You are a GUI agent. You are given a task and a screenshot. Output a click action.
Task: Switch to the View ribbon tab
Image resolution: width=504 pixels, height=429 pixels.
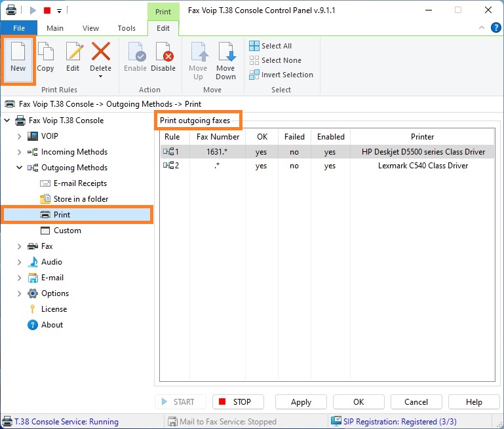(90, 28)
